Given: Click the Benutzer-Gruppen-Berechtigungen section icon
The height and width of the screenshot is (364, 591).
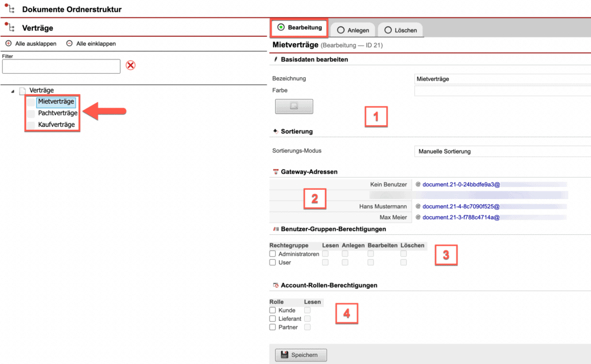Looking at the screenshot, I should pyautogui.click(x=275, y=228).
